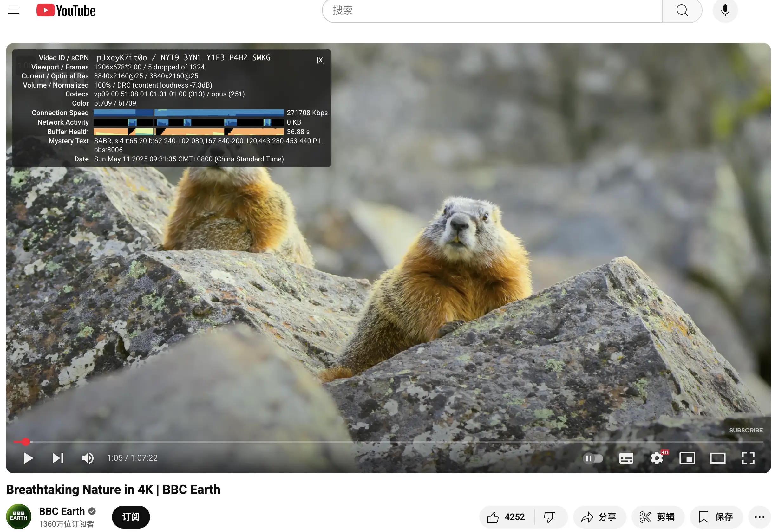Click the magnifier search button
This screenshot has height=532, width=772.
(x=682, y=10)
